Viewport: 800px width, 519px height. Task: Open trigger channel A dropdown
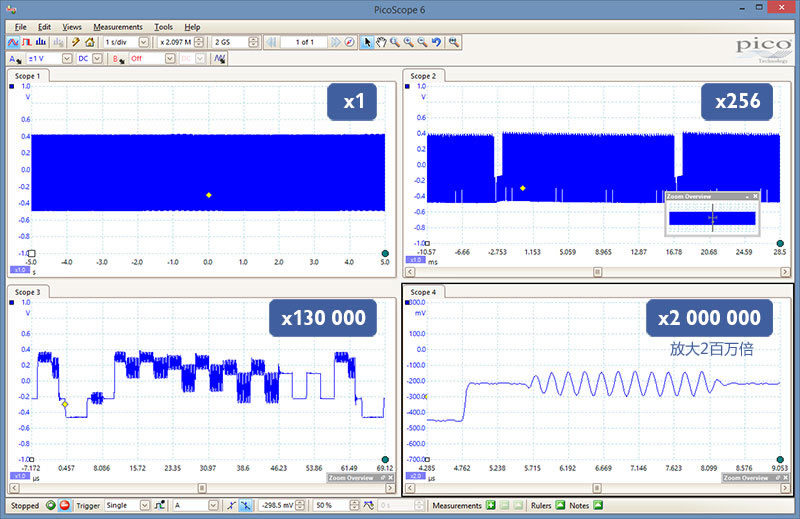coord(213,505)
